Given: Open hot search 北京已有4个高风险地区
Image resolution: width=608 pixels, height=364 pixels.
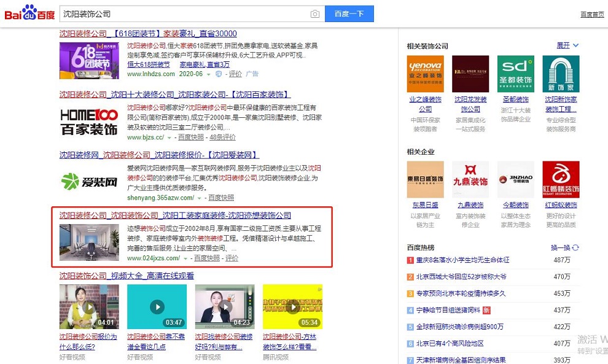Looking at the screenshot, I should click(x=450, y=344).
